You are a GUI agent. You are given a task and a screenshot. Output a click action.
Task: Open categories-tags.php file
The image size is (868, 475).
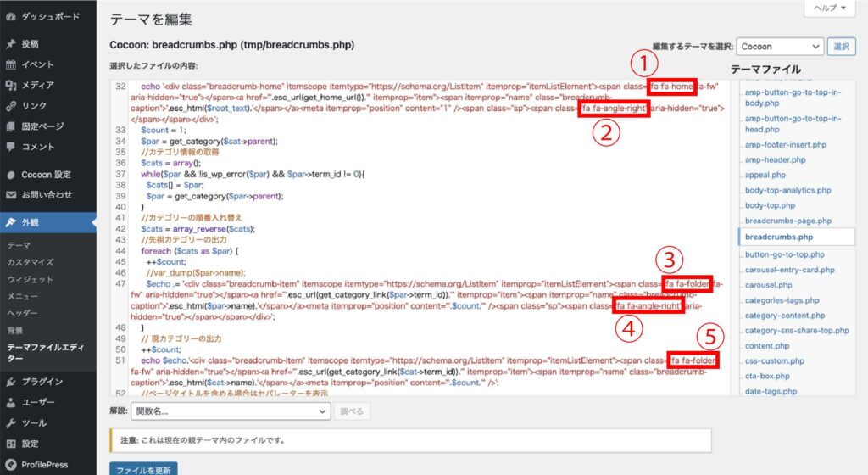[782, 300]
